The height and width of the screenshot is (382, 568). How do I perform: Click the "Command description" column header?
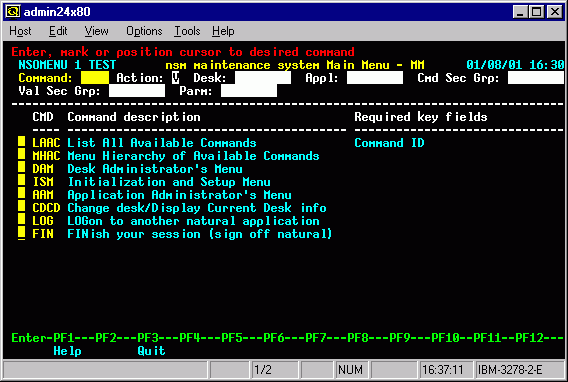(134, 117)
